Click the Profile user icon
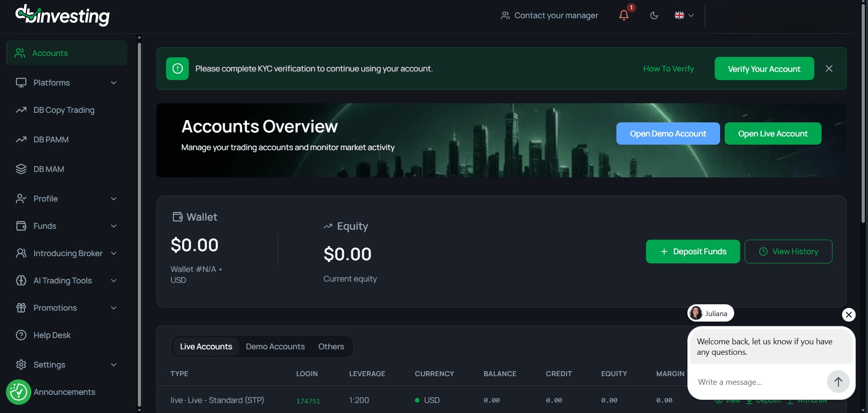The image size is (868, 413). click(21, 199)
